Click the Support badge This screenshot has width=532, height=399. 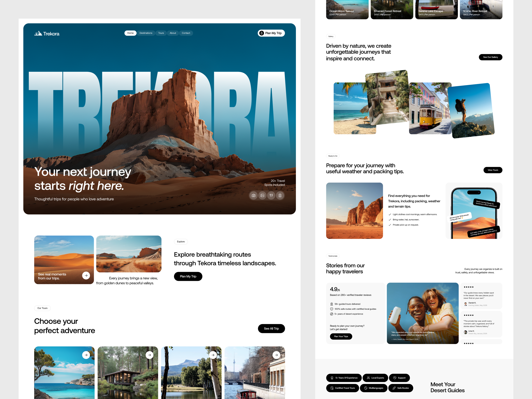(x=399, y=378)
